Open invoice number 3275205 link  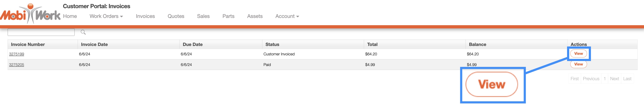point(17,65)
